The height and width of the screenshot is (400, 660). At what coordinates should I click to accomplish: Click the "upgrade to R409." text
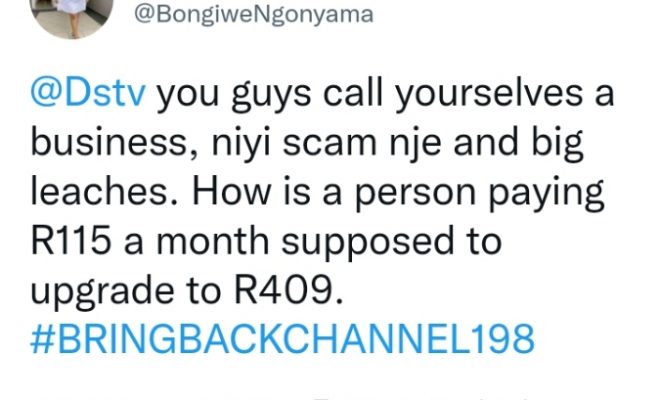[189, 290]
